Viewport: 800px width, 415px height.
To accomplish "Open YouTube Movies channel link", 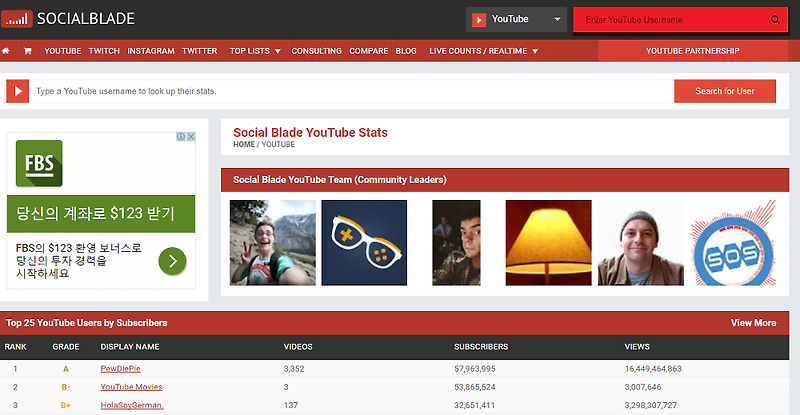I will 131,387.
